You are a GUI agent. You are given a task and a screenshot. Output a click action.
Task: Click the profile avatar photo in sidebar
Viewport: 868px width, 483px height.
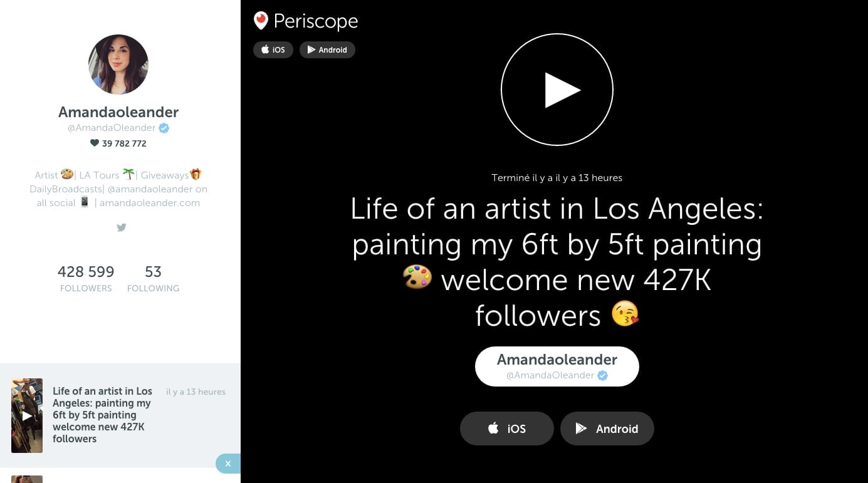coord(118,65)
